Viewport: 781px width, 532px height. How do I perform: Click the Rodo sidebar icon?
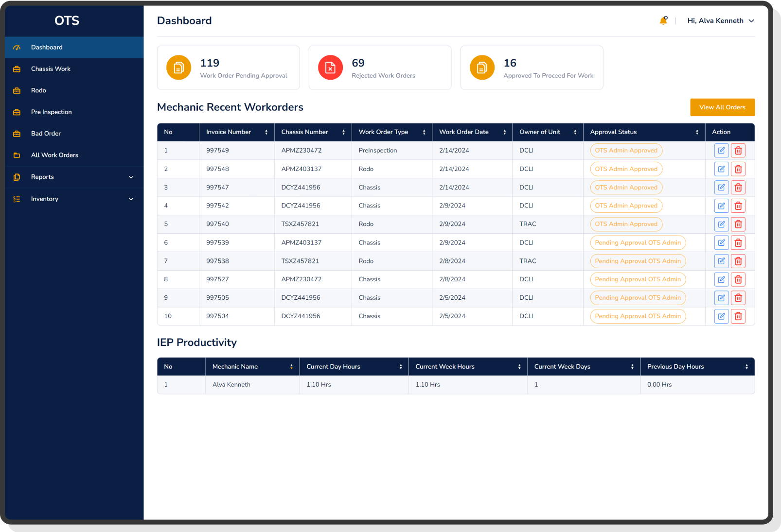click(17, 90)
